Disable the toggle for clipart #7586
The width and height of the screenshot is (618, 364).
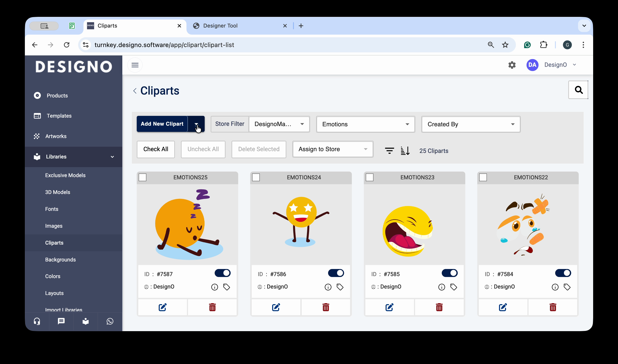336,273
